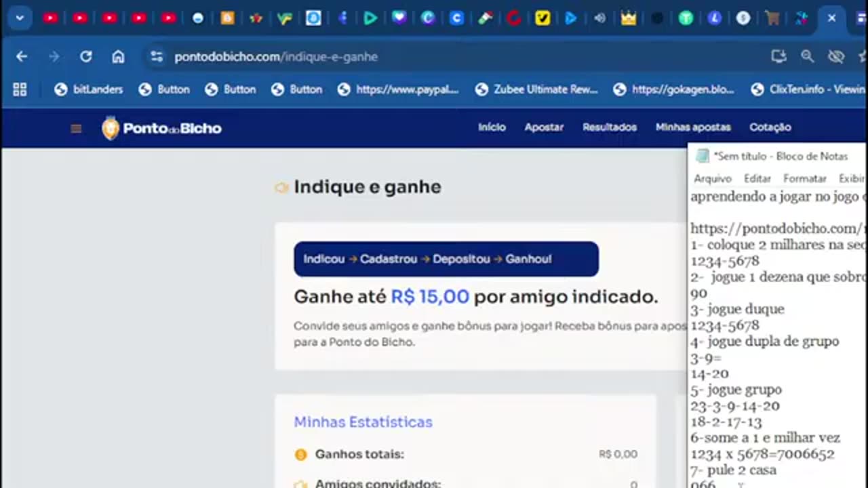Switch to the white dollar coin tab
The width and height of the screenshot is (868, 488).
743,18
